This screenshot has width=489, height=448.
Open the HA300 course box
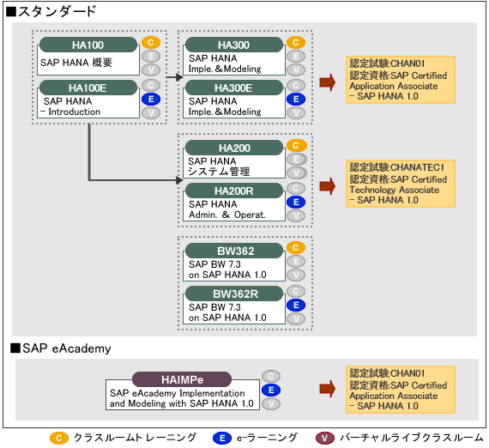[234, 56]
